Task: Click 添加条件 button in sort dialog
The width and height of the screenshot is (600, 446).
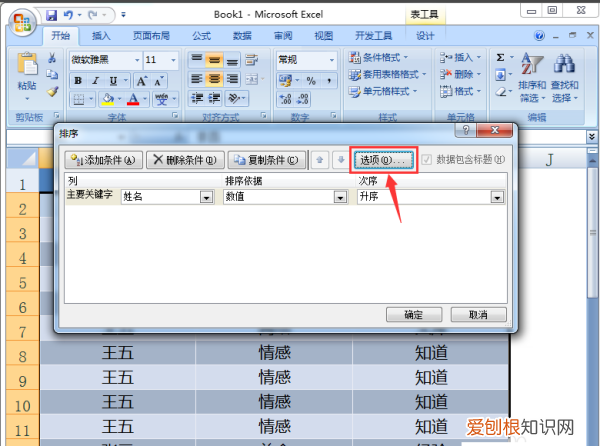Action: pyautogui.click(x=104, y=160)
